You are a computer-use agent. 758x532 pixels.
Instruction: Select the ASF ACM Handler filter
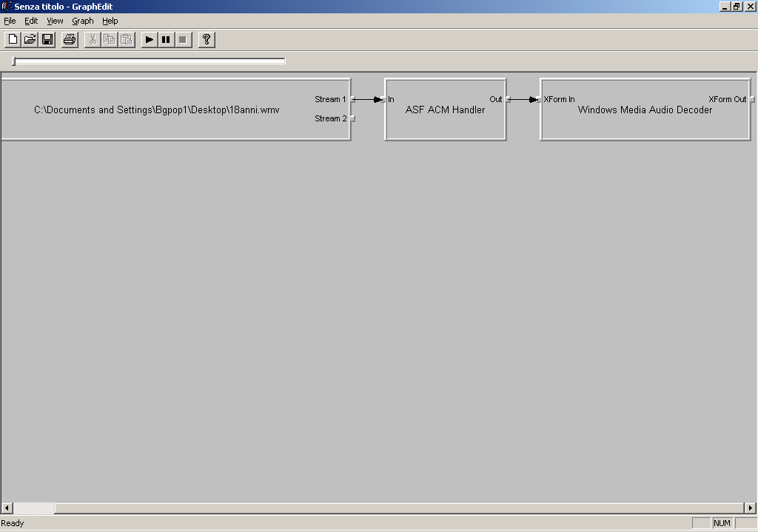click(445, 110)
